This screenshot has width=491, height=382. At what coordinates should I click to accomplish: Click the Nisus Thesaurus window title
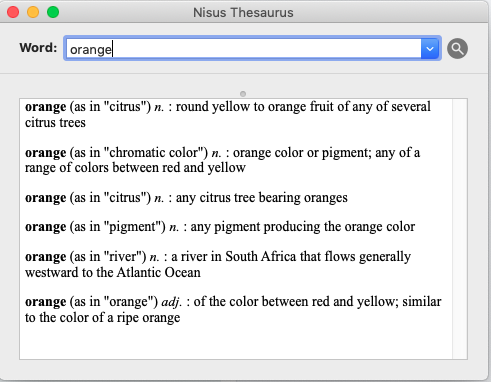[x=243, y=13]
